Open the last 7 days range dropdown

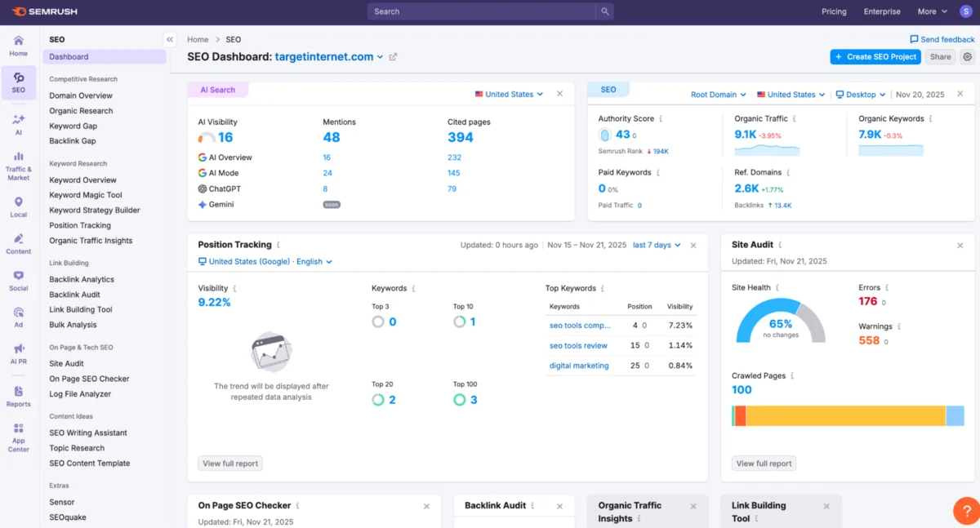pos(657,245)
